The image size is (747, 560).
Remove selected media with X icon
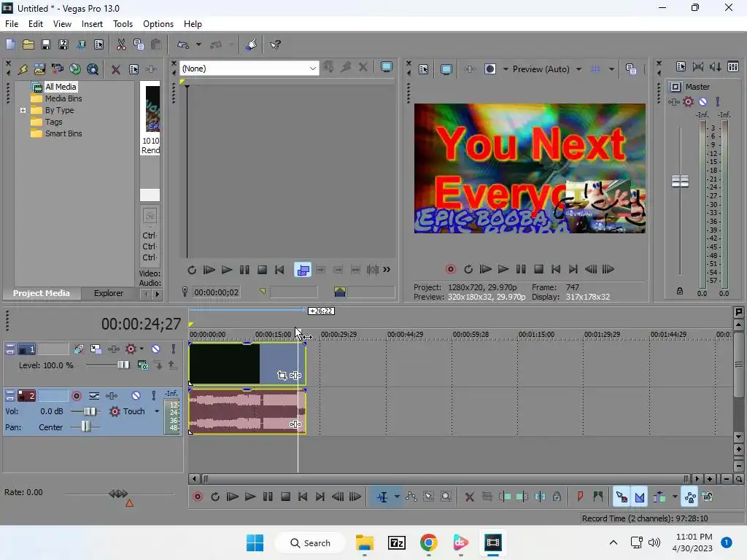click(115, 69)
